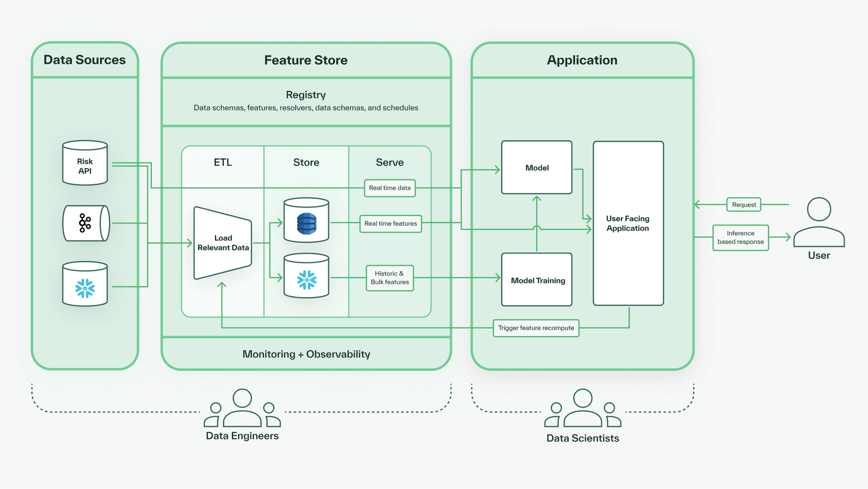The image size is (868, 489).
Task: Select the Inference based response box
Action: (x=741, y=237)
